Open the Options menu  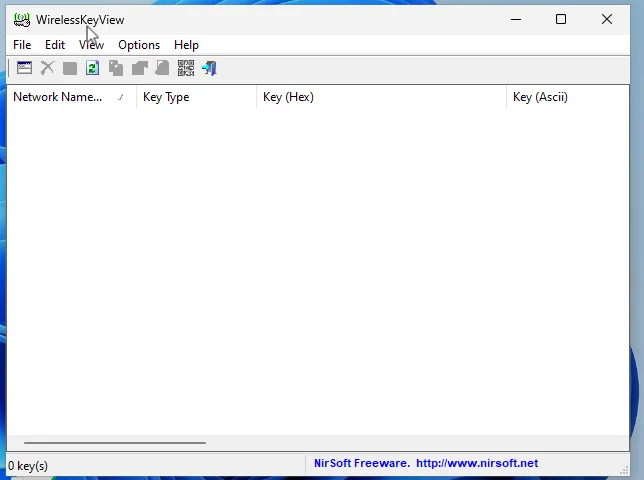pos(139,45)
